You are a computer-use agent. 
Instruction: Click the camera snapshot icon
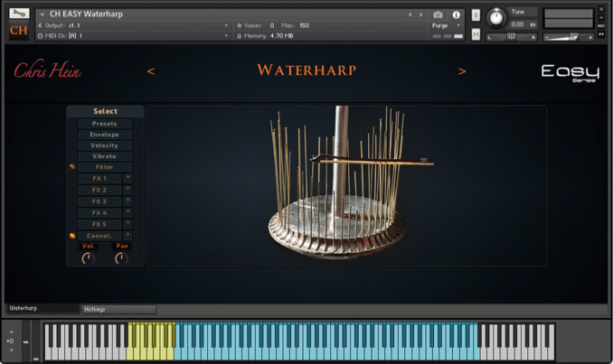click(439, 14)
